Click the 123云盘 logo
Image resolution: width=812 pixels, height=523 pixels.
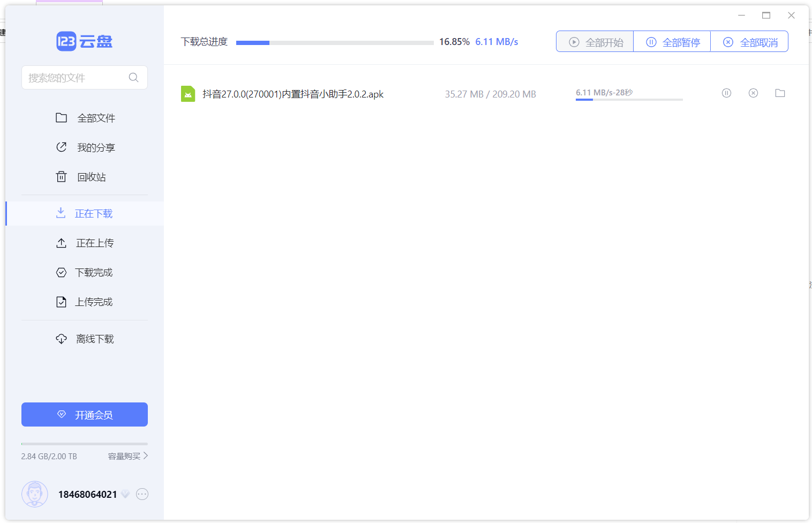tap(85, 41)
